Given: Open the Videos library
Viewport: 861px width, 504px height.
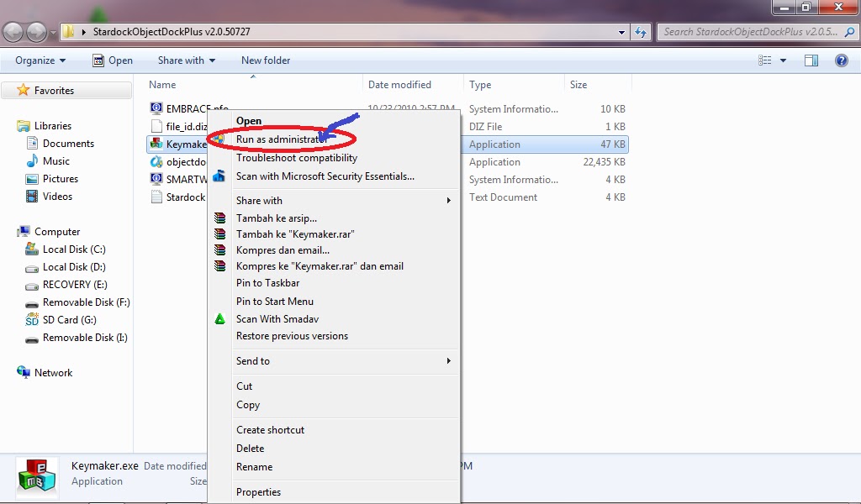Looking at the screenshot, I should coord(57,196).
